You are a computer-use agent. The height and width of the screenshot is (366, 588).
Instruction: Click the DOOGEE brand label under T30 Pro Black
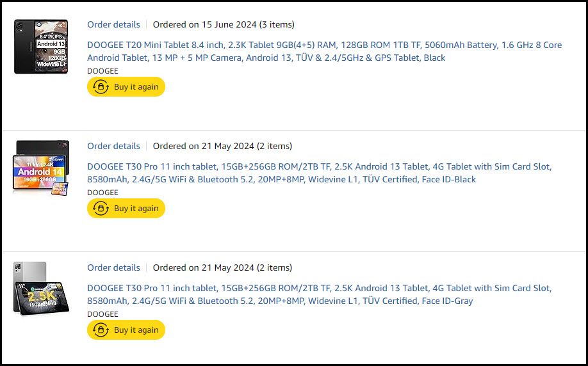click(102, 193)
